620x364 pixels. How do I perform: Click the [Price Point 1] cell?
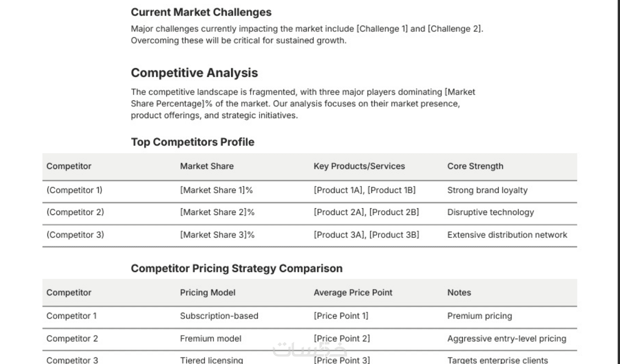(341, 316)
